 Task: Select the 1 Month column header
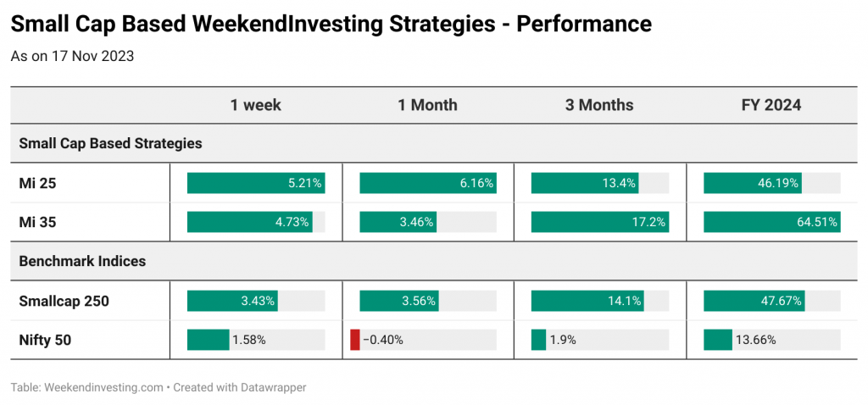pyautogui.click(x=428, y=105)
